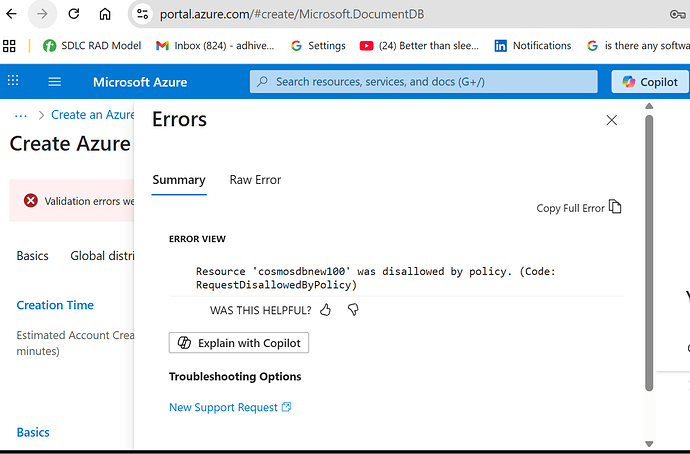
Task: Open the Chrome apps grid icon
Action: (10, 46)
